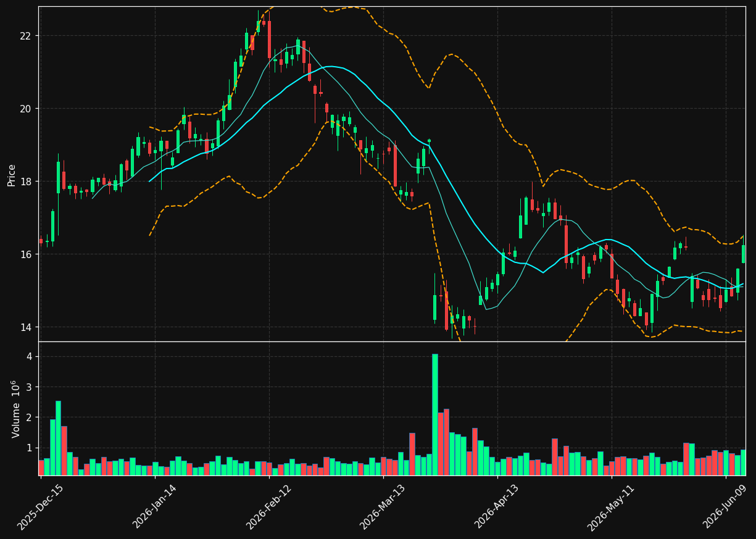
Task: Click the price axis tick 20
Action: [25, 109]
